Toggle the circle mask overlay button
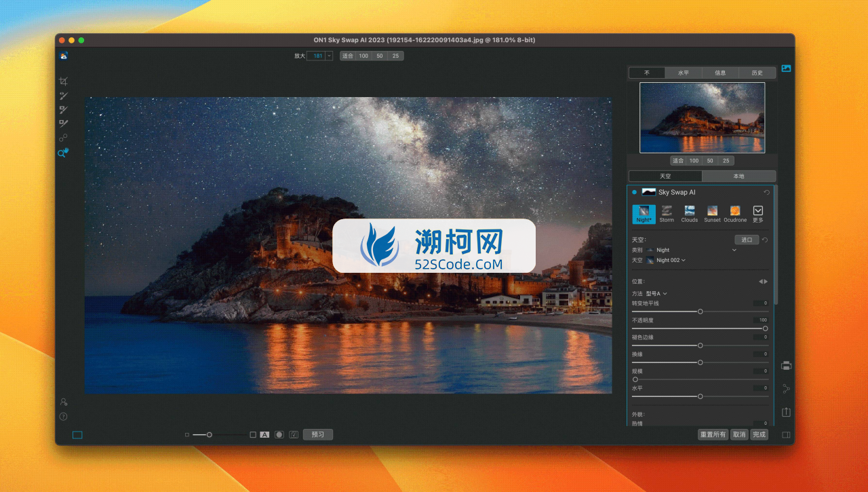The height and width of the screenshot is (492, 868). click(x=279, y=435)
